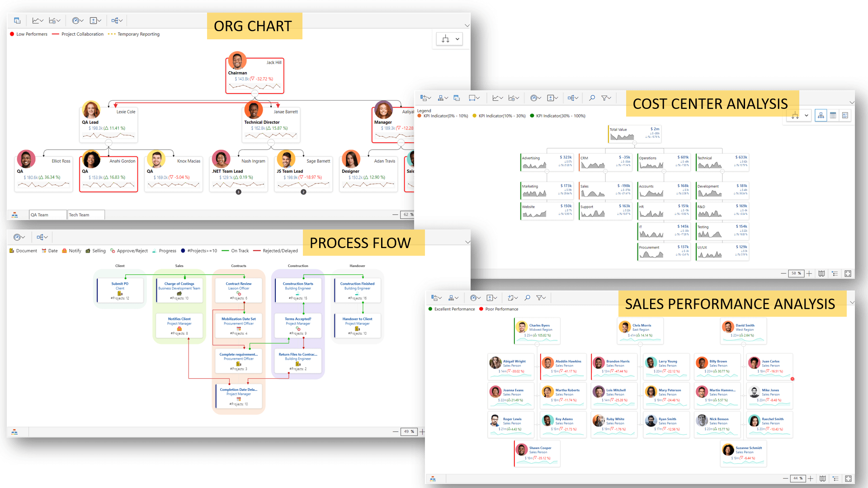Switch to the Tech Team tab
Screen dimensions: 868x488
click(x=86, y=215)
